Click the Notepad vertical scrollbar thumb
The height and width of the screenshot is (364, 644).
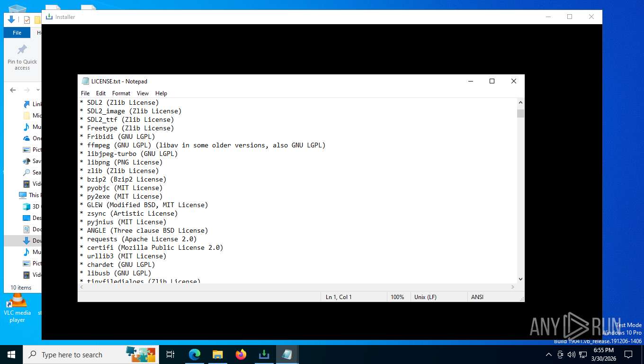tap(520, 113)
